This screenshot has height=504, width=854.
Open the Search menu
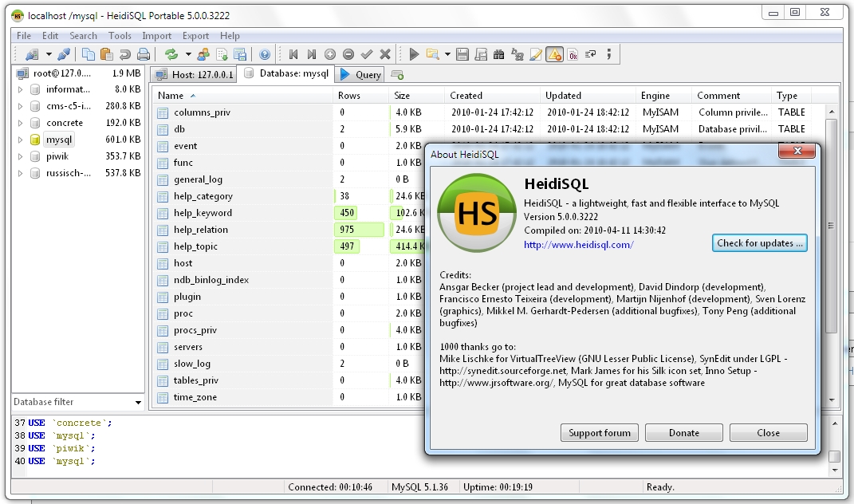tap(84, 36)
